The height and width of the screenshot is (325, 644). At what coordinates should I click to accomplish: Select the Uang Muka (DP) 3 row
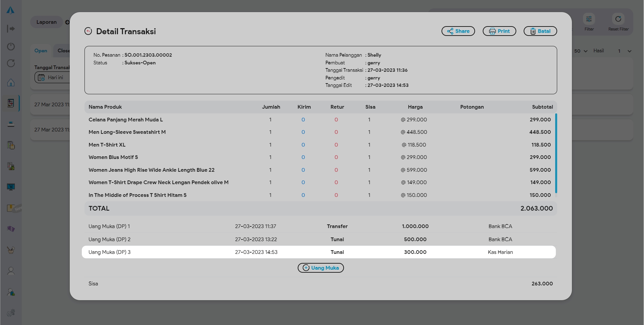[318, 252]
